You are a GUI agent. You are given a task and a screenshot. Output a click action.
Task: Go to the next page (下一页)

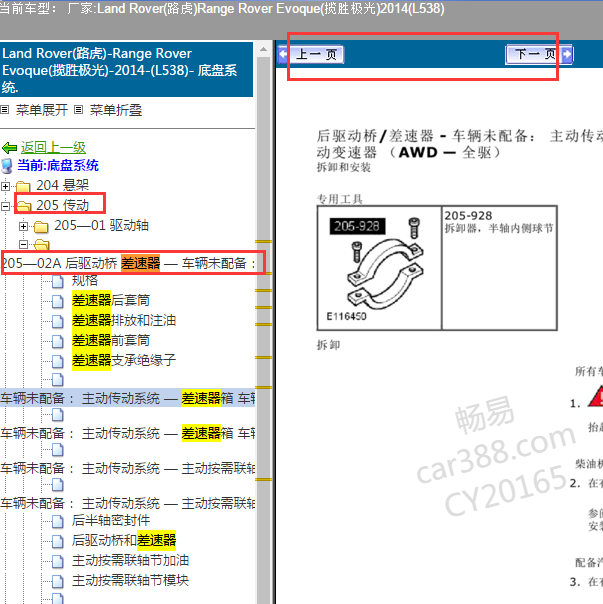[x=539, y=54]
